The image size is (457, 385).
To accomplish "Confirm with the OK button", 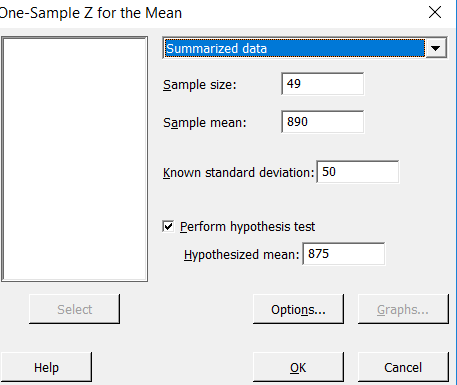I will point(298,367).
